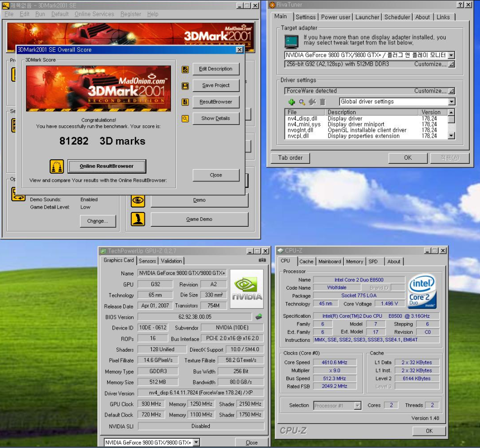The height and width of the screenshot is (448, 480).
Task: Expand Customize for ForceWare detected
Action: tap(452, 90)
